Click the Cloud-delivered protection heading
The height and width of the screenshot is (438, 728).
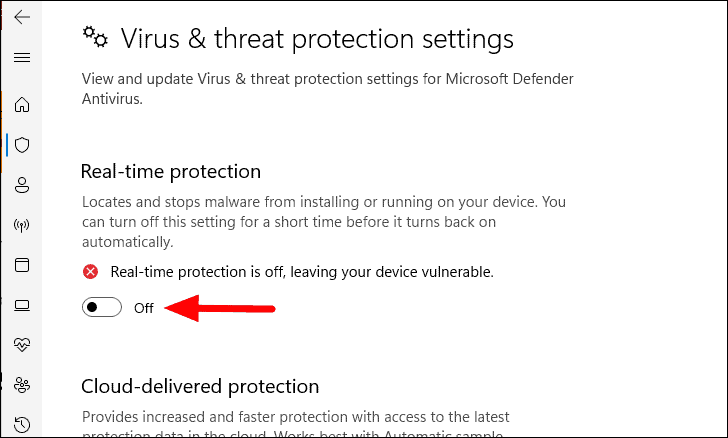[x=200, y=386]
